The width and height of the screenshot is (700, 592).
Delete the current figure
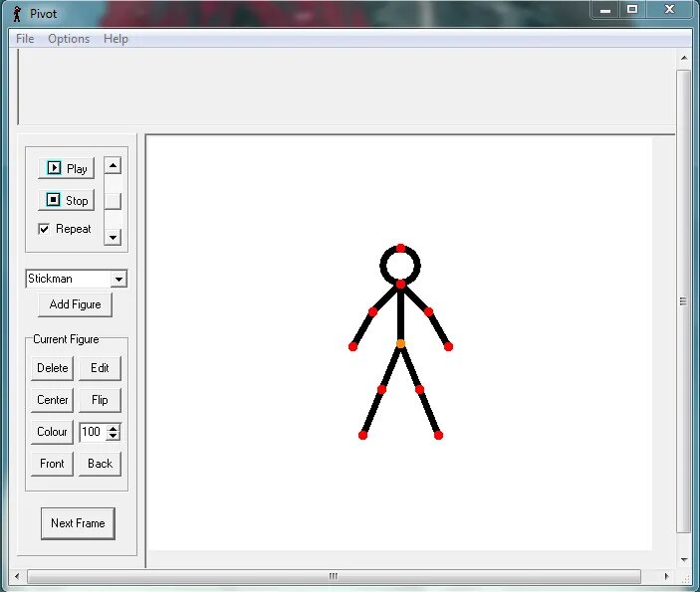(52, 368)
